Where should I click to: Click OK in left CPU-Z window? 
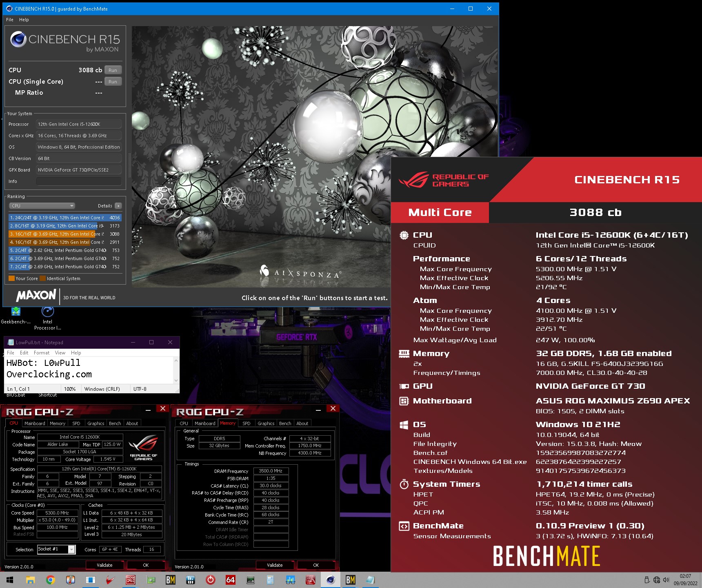click(146, 565)
